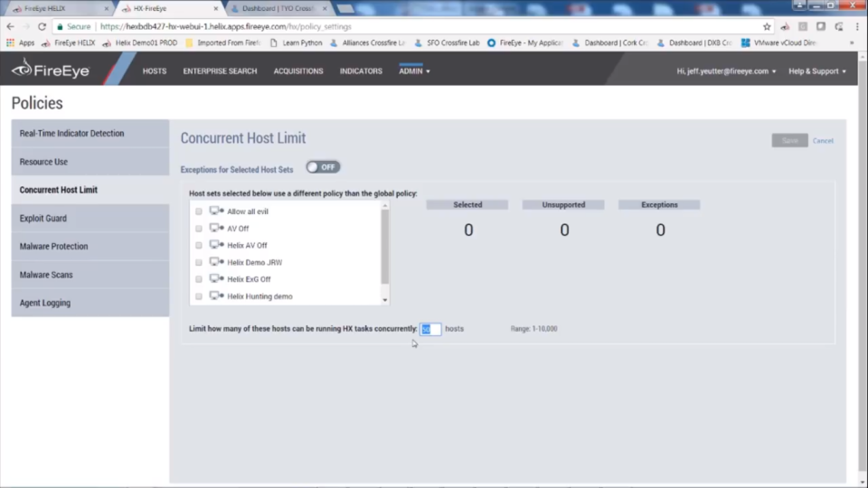The image size is (868, 488).
Task: Open FireEye - My Applications bookmark
Action: [524, 42]
